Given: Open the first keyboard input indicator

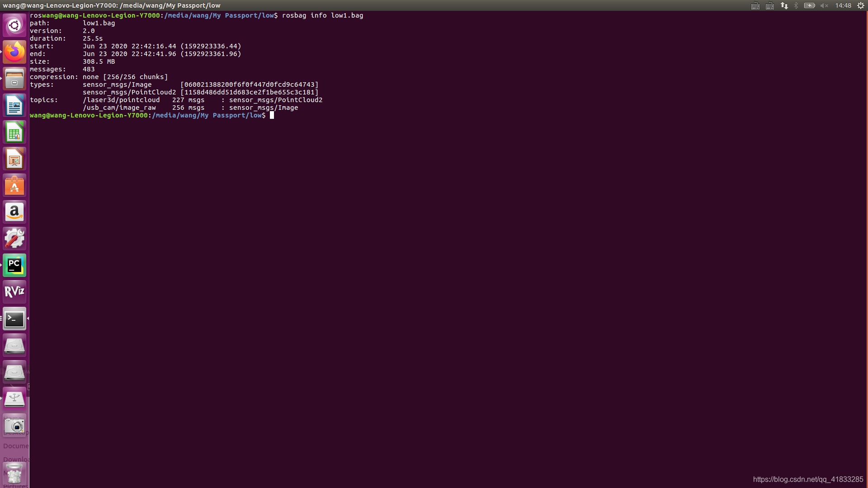Looking at the screenshot, I should click(x=755, y=5).
